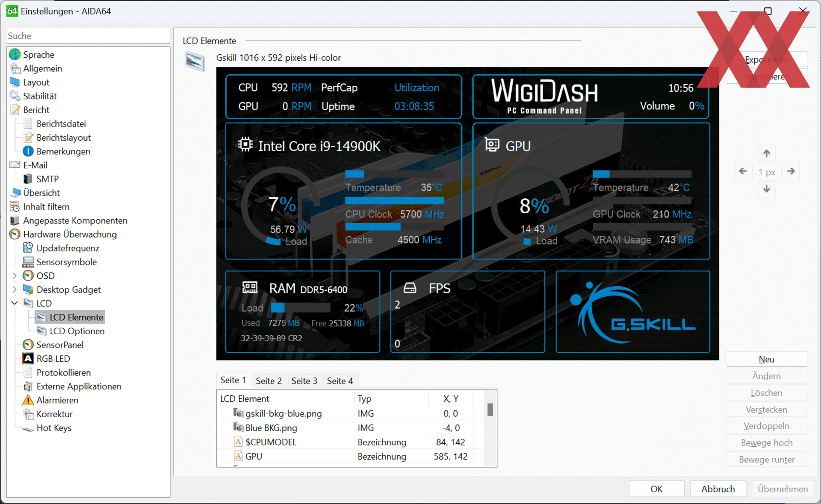Select the Sensorsymbole icon
821x504 pixels.
pos(28,262)
